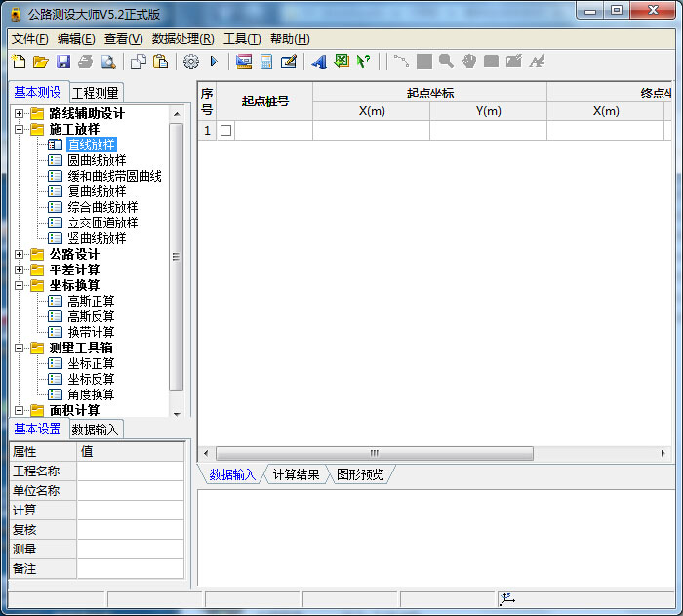Viewport: 683px width, 616px height.
Task: Click the gray square toolbar icon
Action: click(x=423, y=62)
